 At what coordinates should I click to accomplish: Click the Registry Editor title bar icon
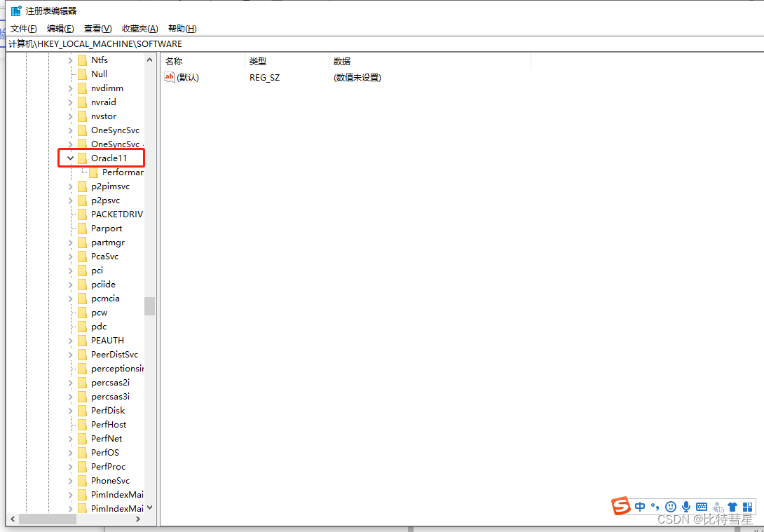16,11
